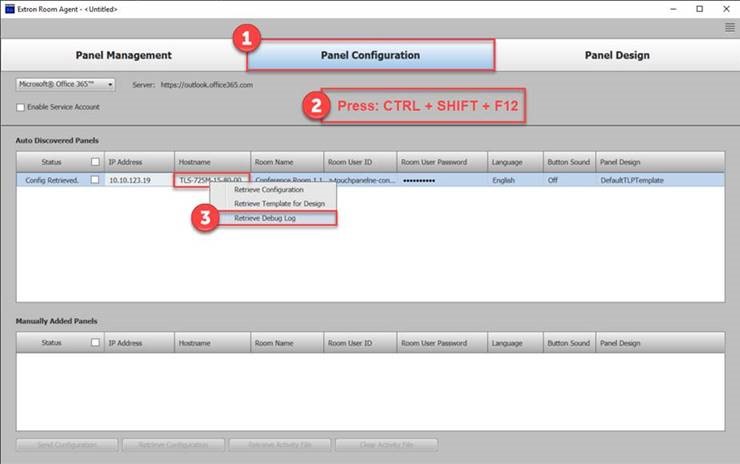
Task: Choose Retrieve Template for Design menu entry
Action: (x=279, y=203)
